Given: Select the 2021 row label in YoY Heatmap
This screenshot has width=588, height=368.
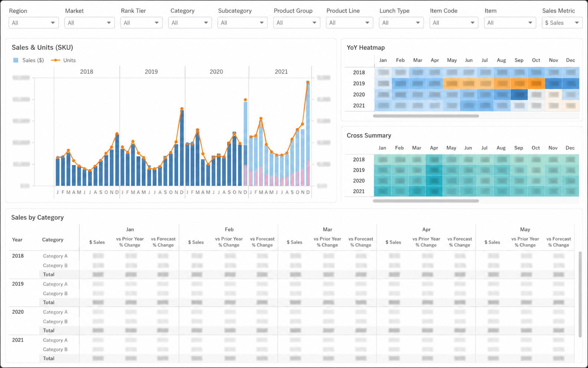Looking at the screenshot, I should pos(359,106).
